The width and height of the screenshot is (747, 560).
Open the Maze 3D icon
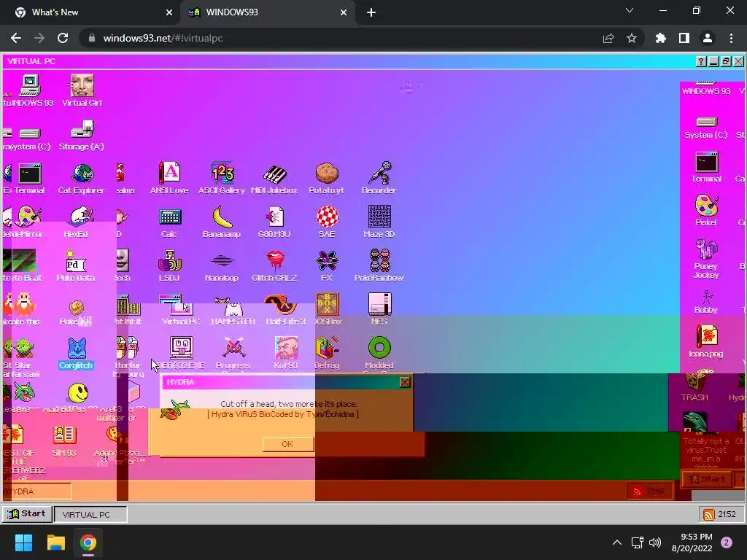coord(379,222)
